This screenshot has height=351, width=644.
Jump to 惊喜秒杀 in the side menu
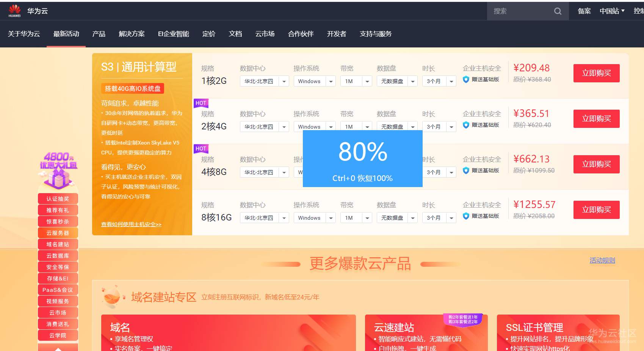pyautogui.click(x=58, y=222)
